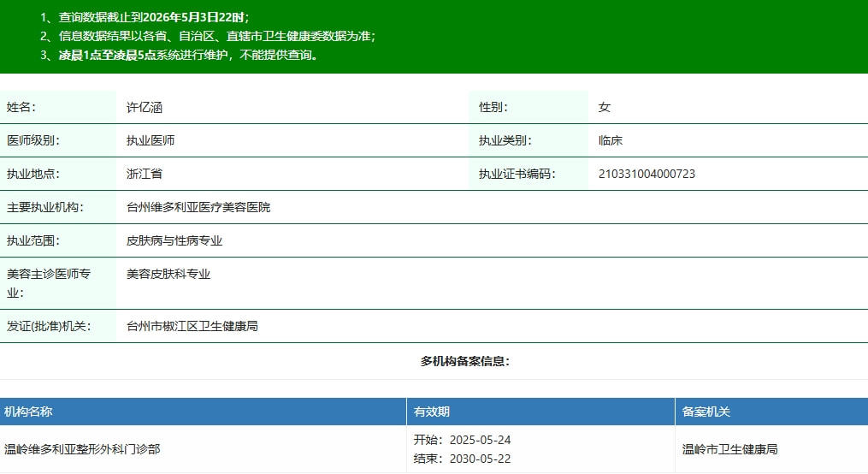Select the name value 许亿涵
Image resolution: width=868 pixels, height=474 pixels.
[145, 108]
